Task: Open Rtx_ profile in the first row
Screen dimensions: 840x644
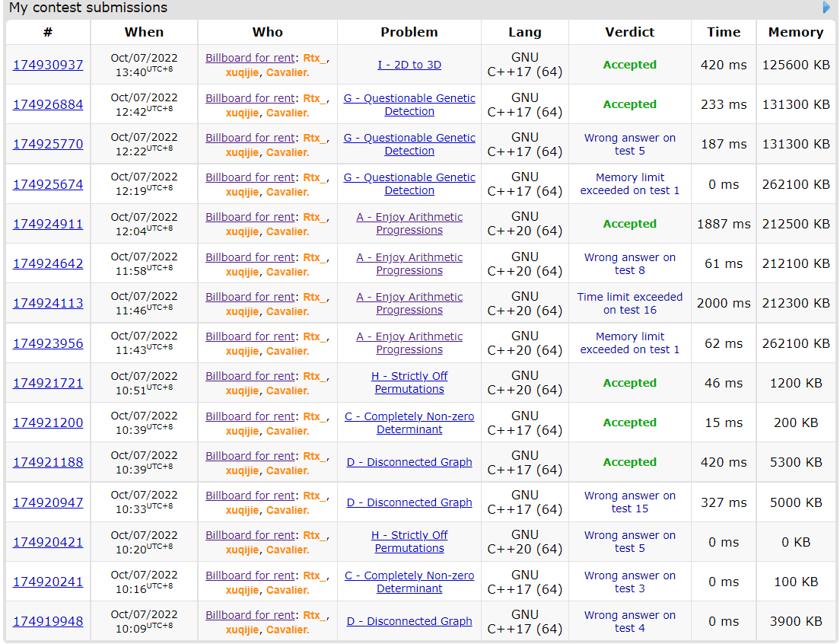Action: 314,58
